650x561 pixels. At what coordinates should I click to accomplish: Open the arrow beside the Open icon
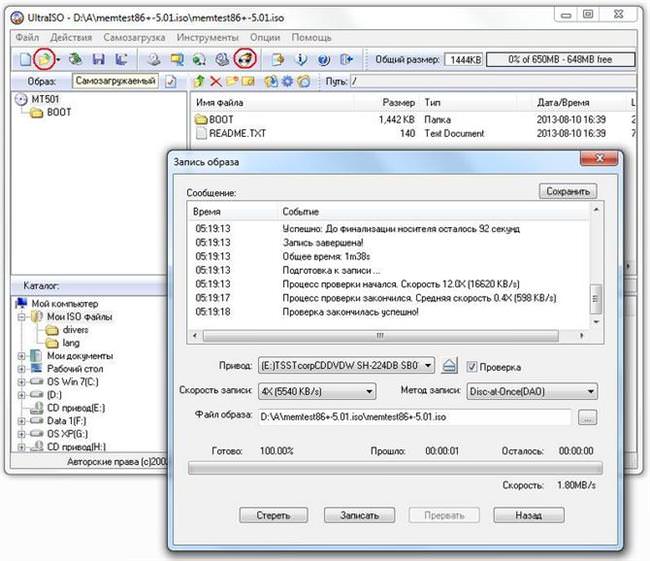(x=58, y=60)
